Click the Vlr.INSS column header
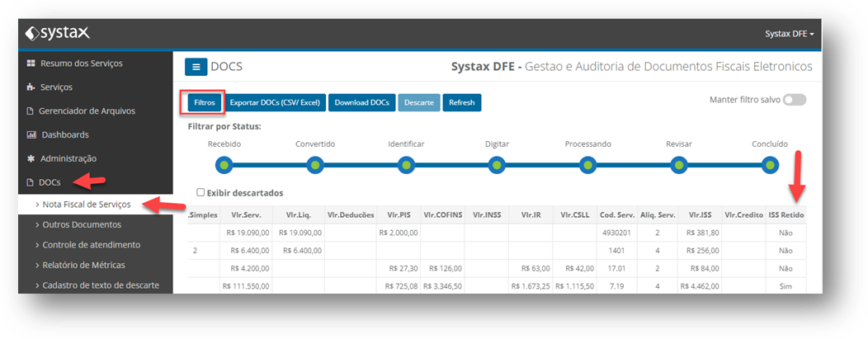Screen dimensions: 868x339 [x=487, y=215]
